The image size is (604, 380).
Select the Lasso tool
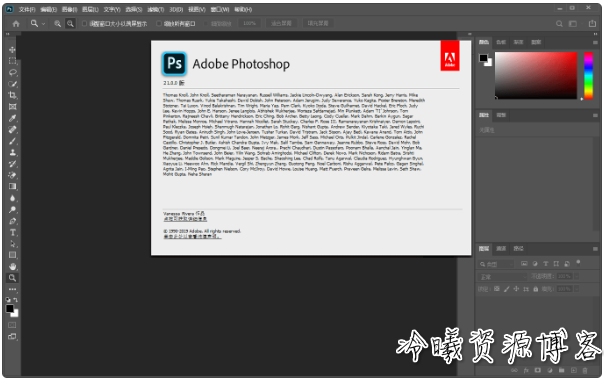[12, 72]
